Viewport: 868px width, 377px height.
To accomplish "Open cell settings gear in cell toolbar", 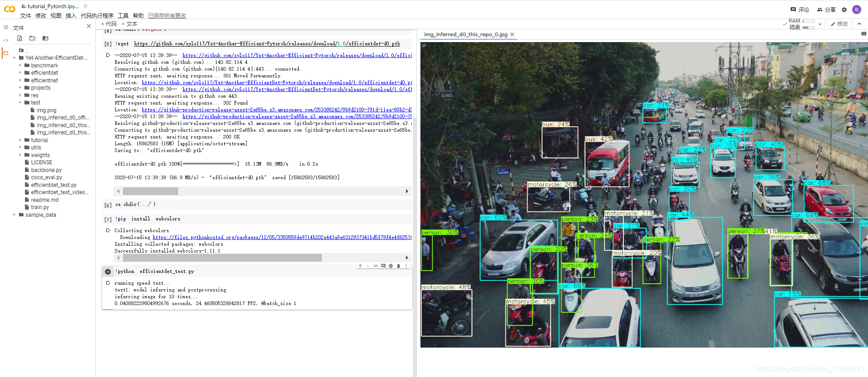I will tap(391, 266).
